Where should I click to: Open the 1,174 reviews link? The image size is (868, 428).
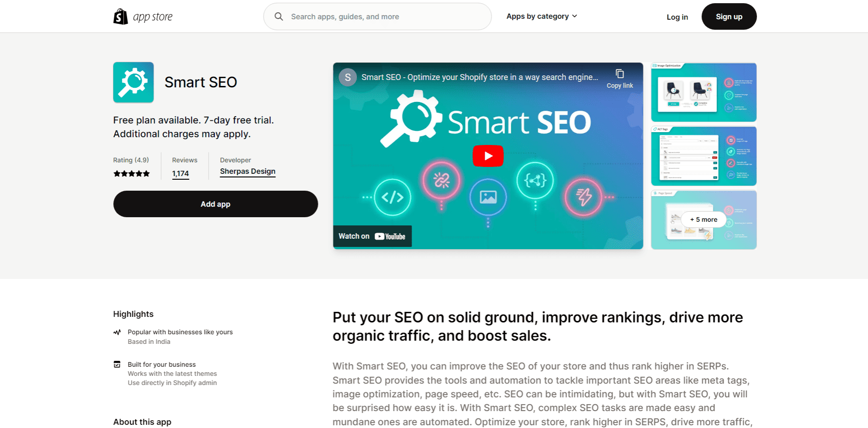(180, 174)
